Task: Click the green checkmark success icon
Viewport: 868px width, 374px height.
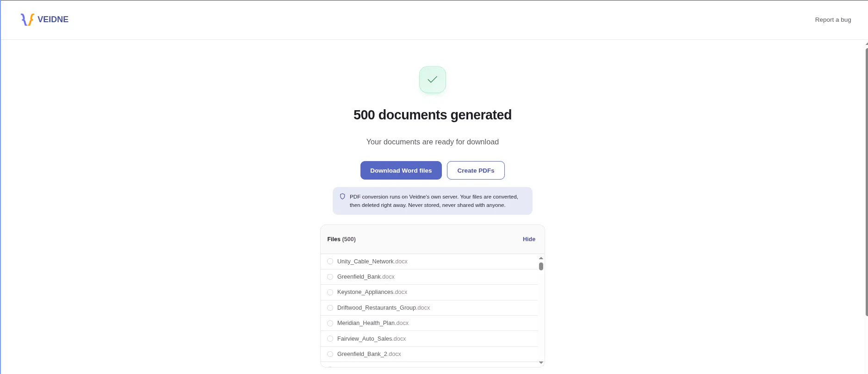Action: point(433,80)
